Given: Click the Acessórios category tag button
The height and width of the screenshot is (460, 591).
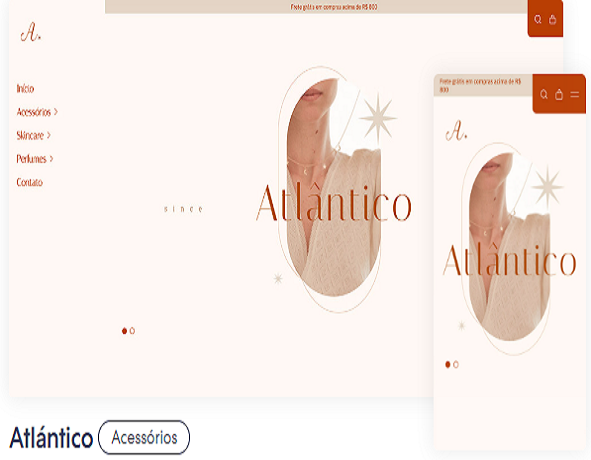Looking at the screenshot, I should (x=144, y=437).
